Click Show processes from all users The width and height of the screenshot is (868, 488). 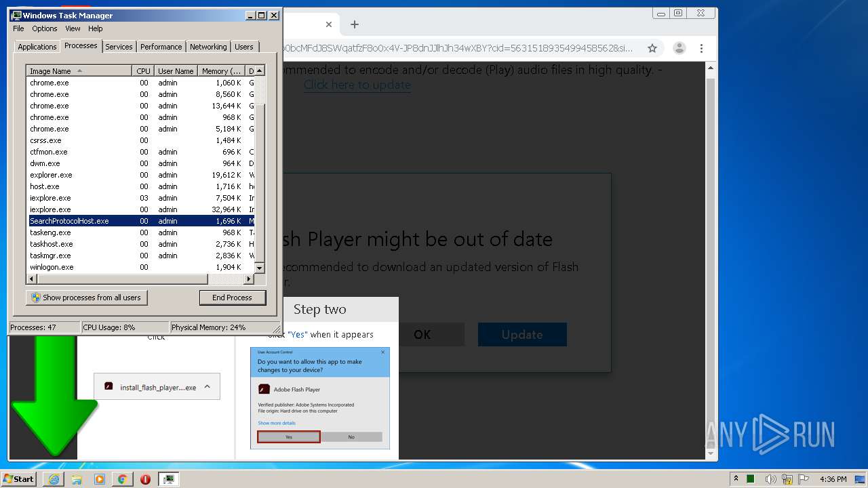86,298
